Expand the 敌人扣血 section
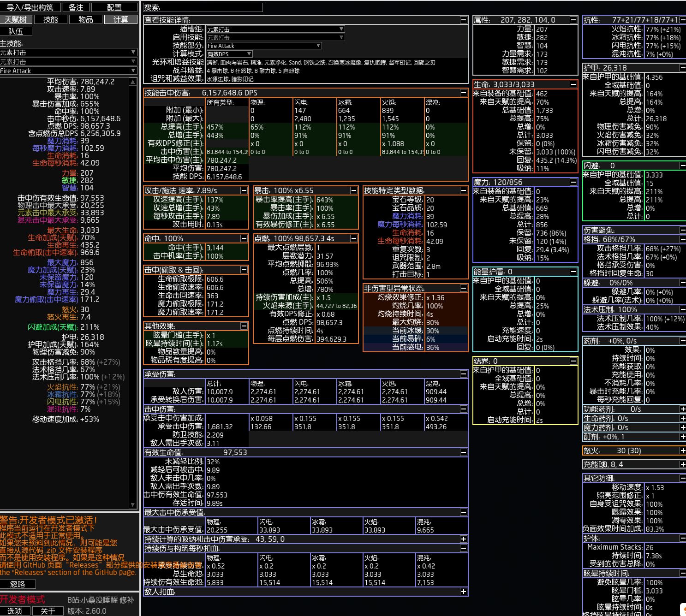 coord(463,592)
